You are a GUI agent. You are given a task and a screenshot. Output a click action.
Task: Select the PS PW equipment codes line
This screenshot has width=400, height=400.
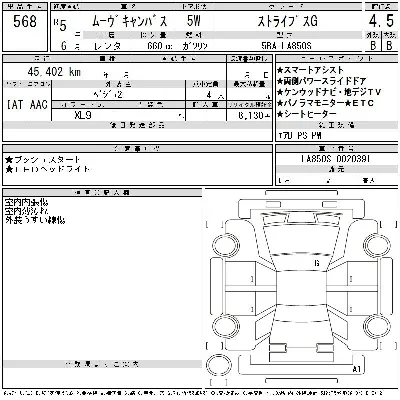[x=300, y=136]
